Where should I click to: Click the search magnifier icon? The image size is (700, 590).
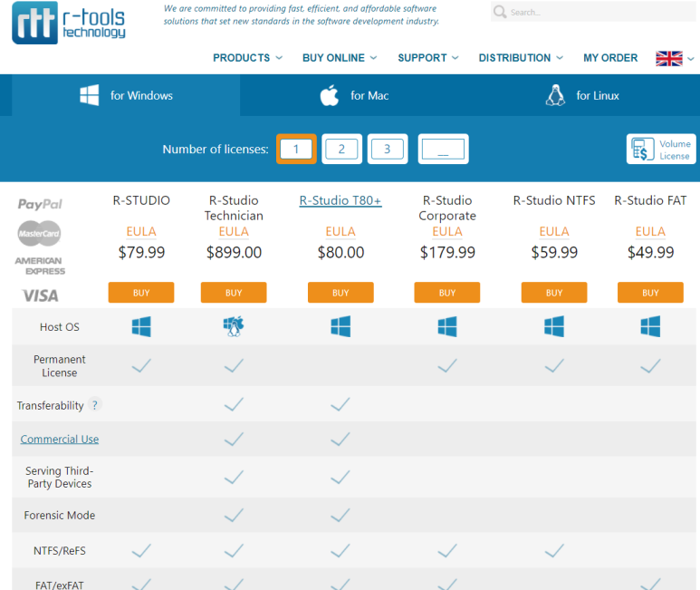point(500,12)
